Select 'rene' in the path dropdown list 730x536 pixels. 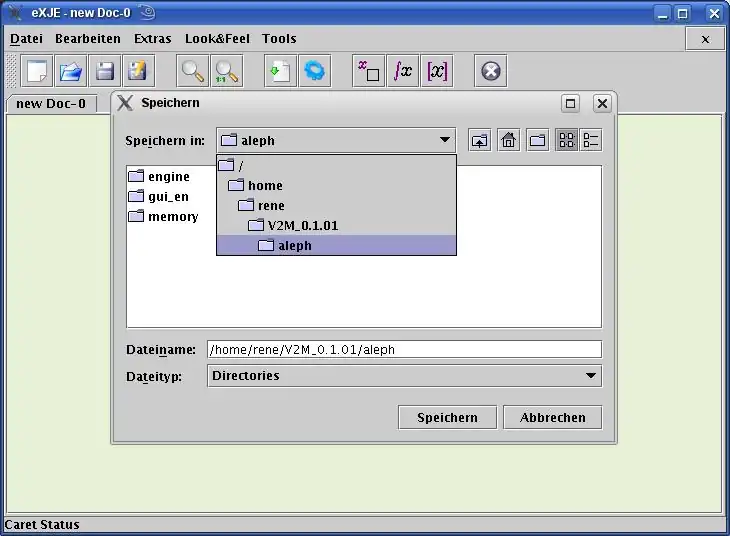(x=270, y=206)
